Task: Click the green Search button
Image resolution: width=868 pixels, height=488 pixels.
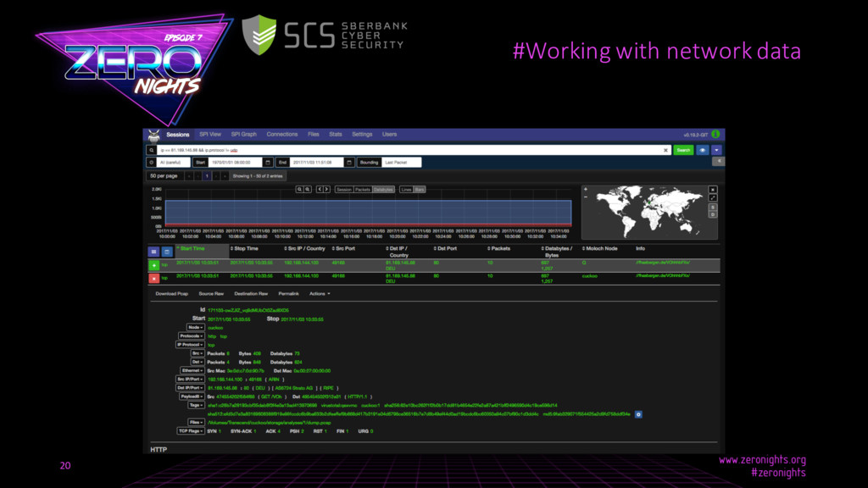Action: click(x=683, y=150)
